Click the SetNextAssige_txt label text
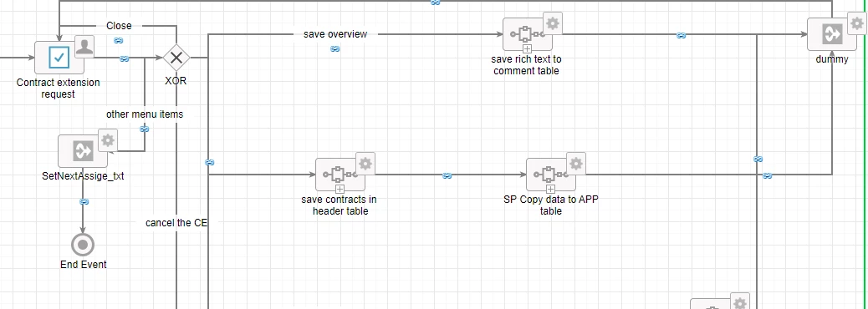868x309 pixels. [83, 175]
